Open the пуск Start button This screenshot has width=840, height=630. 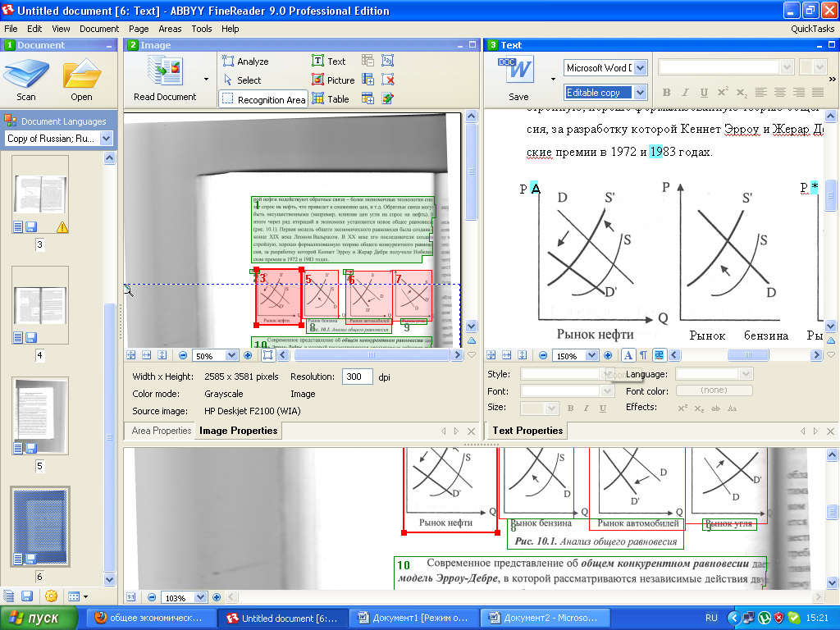[39, 618]
